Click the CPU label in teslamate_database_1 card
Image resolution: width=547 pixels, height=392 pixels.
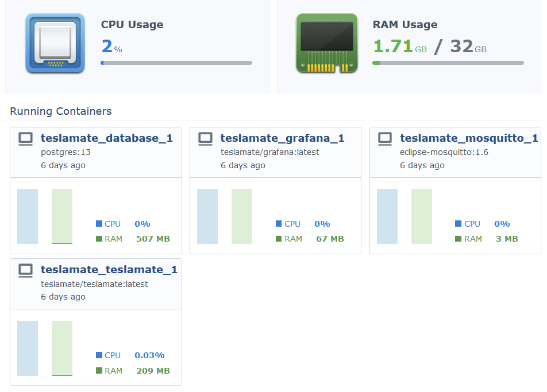(113, 224)
